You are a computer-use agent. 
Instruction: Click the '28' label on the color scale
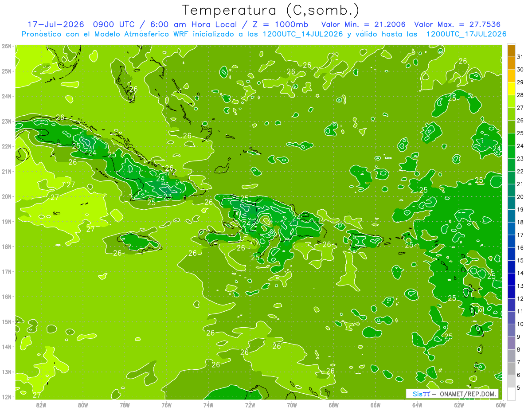[x=520, y=95]
